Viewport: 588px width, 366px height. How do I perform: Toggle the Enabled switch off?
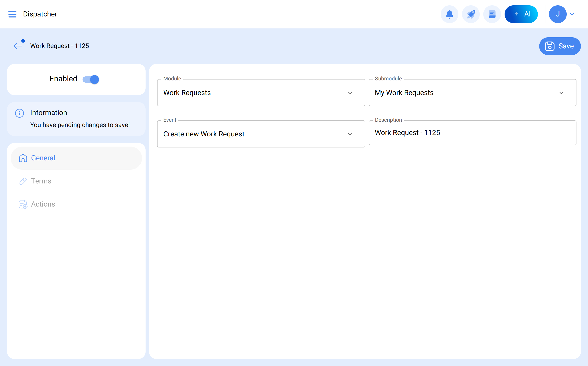coord(91,79)
